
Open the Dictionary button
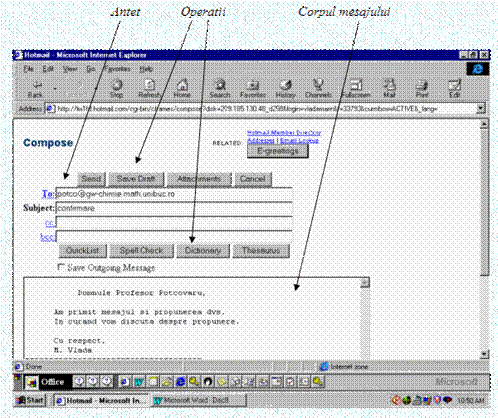tap(203, 251)
